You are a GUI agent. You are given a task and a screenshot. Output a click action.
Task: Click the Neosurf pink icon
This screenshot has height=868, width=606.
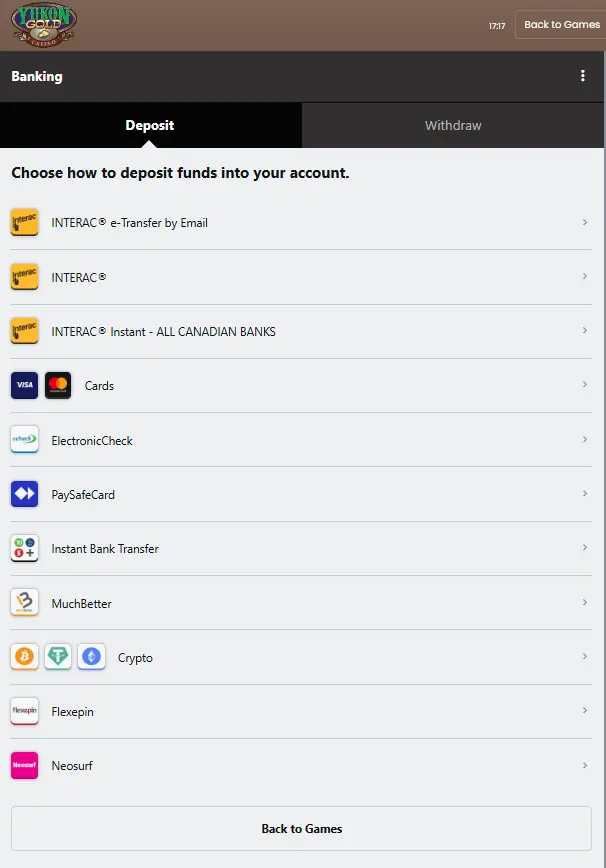pyautogui.click(x=24, y=765)
